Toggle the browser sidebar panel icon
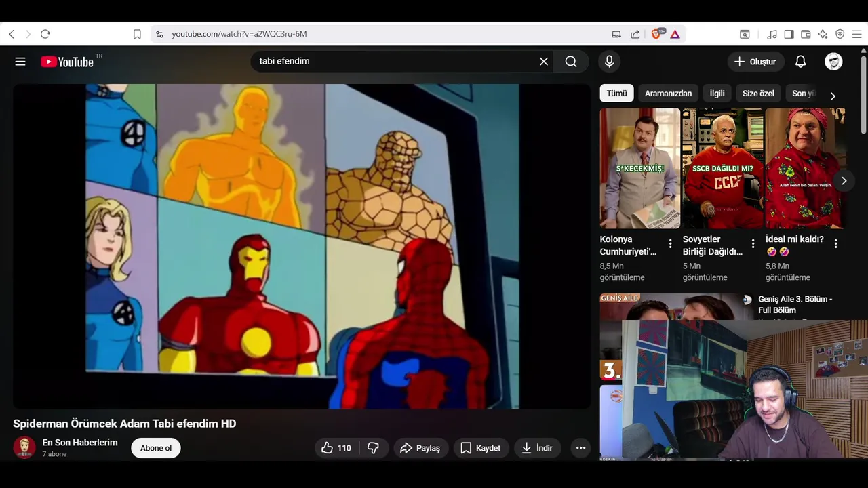This screenshot has height=488, width=868. (789, 34)
